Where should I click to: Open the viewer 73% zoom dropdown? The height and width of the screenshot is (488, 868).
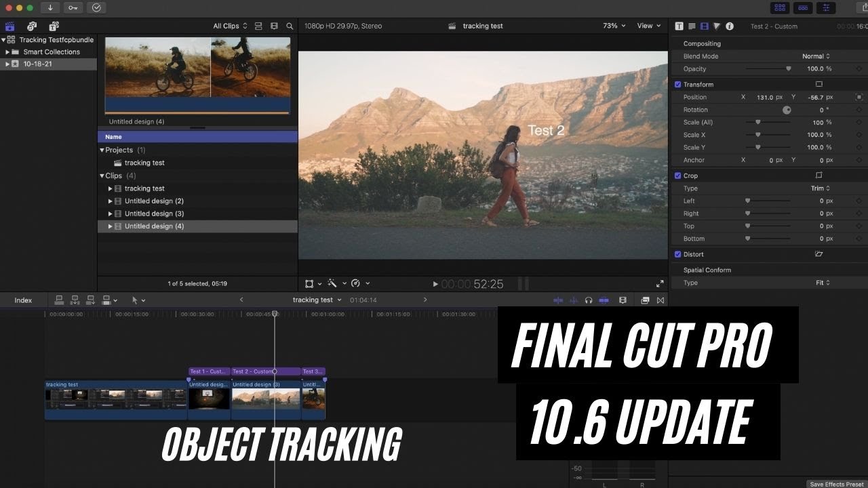click(614, 26)
